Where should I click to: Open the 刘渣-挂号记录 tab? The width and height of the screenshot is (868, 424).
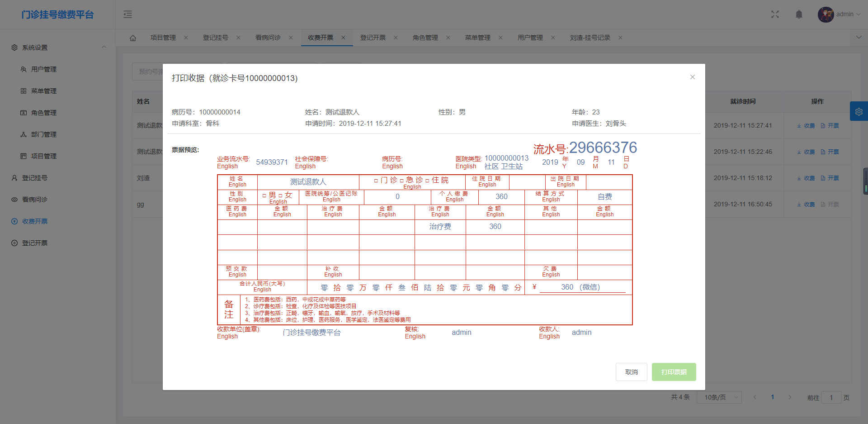point(590,38)
